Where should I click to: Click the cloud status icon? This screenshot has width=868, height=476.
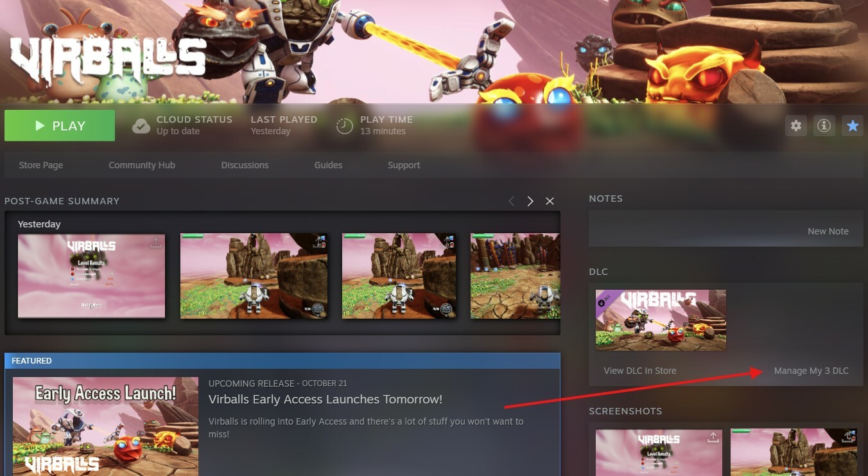tap(141, 125)
